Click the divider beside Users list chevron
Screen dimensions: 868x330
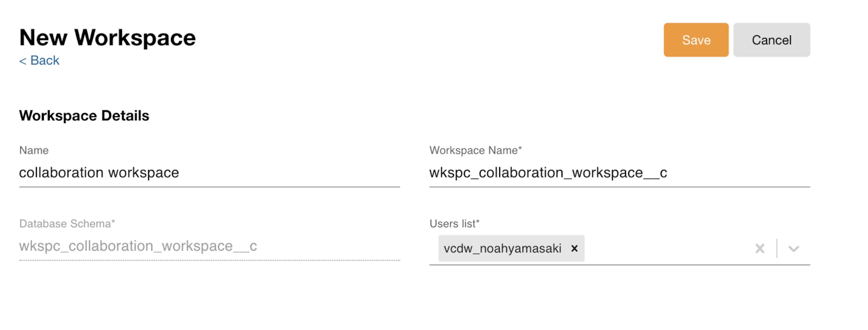(x=777, y=248)
